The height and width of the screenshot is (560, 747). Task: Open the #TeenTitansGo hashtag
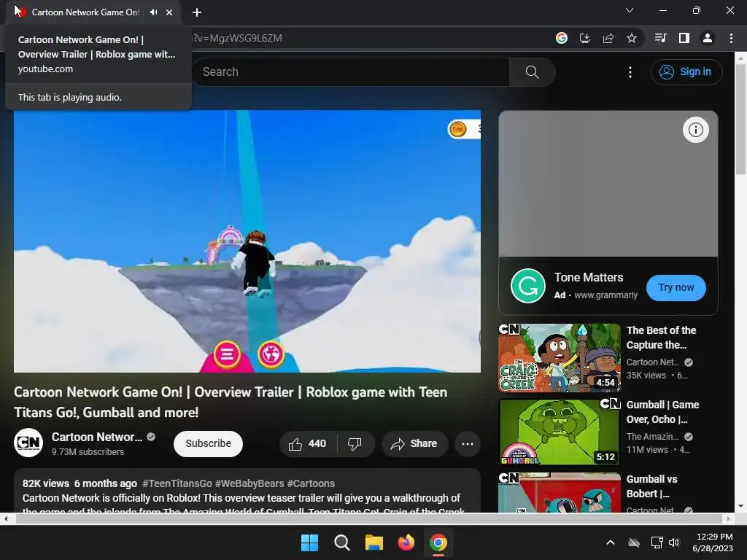tap(177, 483)
